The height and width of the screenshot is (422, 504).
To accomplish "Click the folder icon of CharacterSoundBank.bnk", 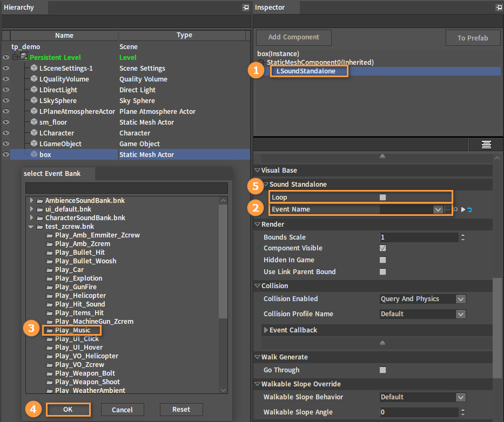I will [x=40, y=218].
